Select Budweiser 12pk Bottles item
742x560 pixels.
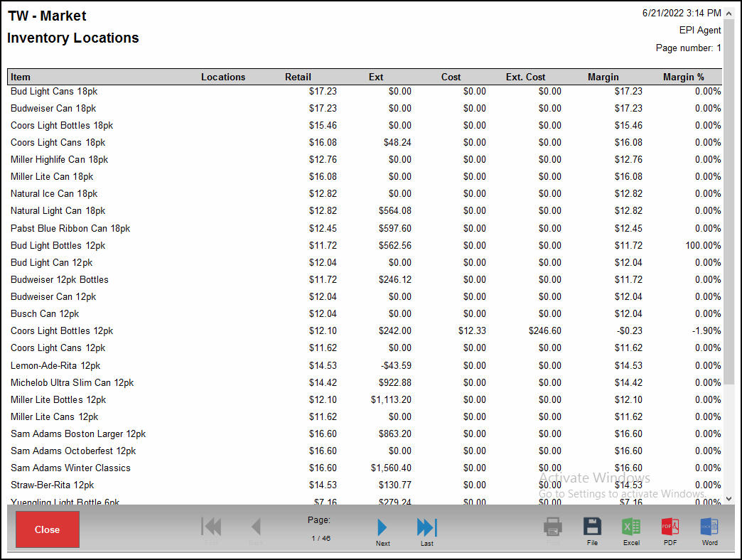pyautogui.click(x=60, y=279)
